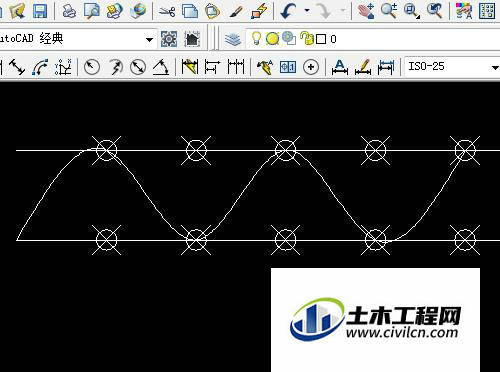
Task: Toggle layer 0 freeze sun icon
Action: point(272,39)
